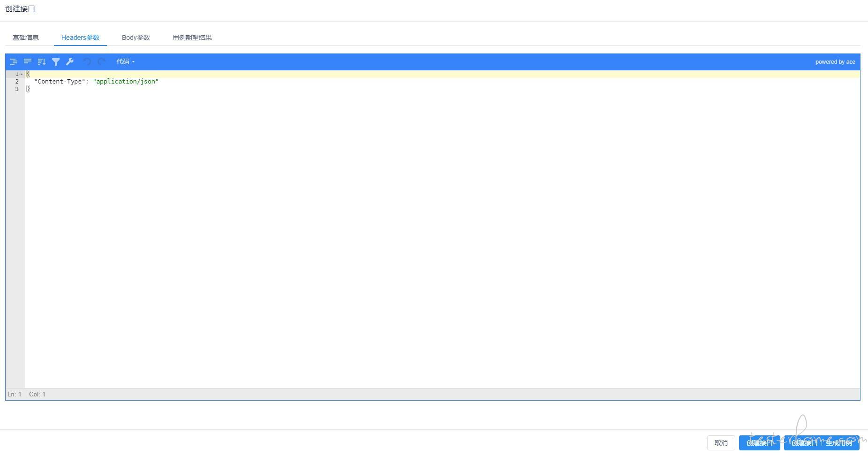Select line number 3 in the gutter

pyautogui.click(x=17, y=89)
